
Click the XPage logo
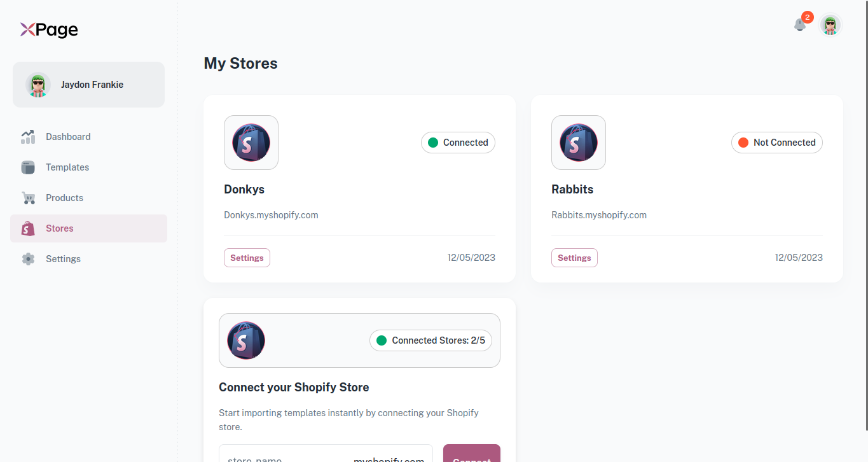[48, 29]
